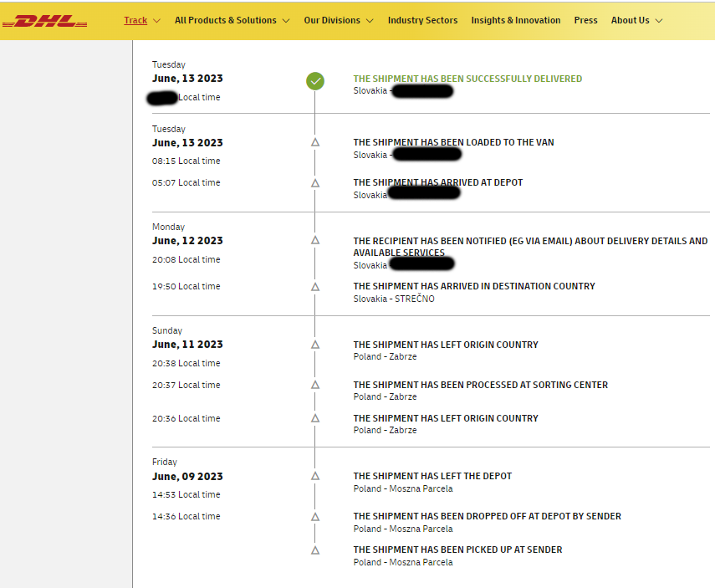The height and width of the screenshot is (588, 715).
Task: Click triangle marker for processed at sorting center
Action: pos(315,385)
